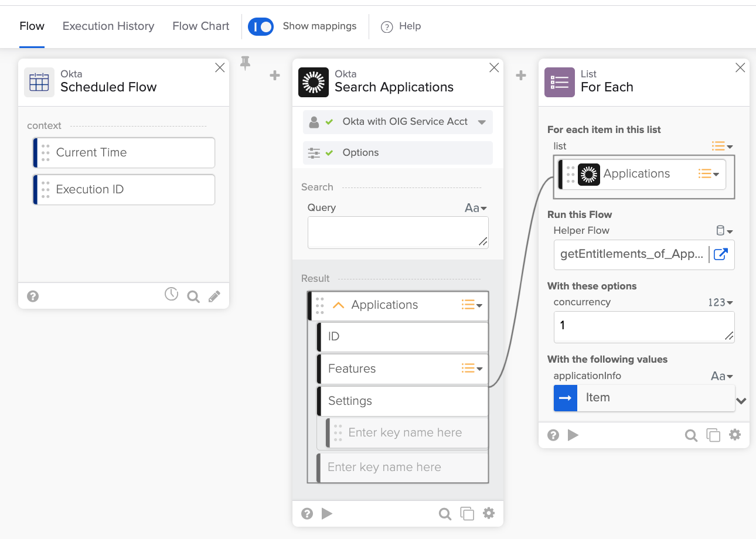Viewport: 756px width, 539px height.
Task: Toggle the Show mappings switch
Action: 261,26
